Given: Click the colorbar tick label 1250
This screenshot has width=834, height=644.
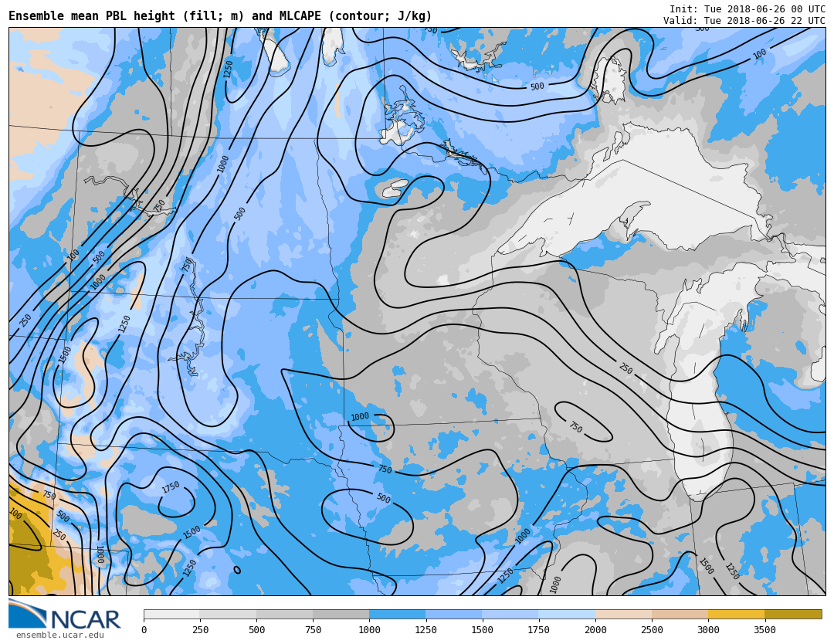Looking at the screenshot, I should 425,630.
